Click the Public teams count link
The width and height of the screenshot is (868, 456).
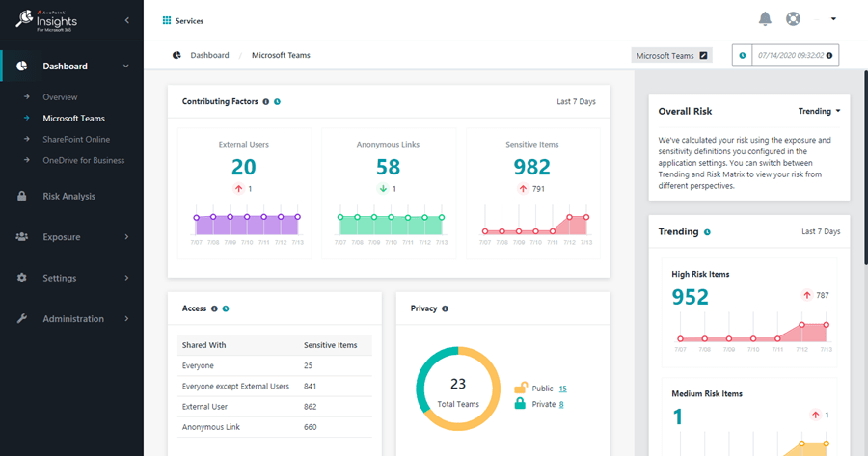click(x=562, y=389)
